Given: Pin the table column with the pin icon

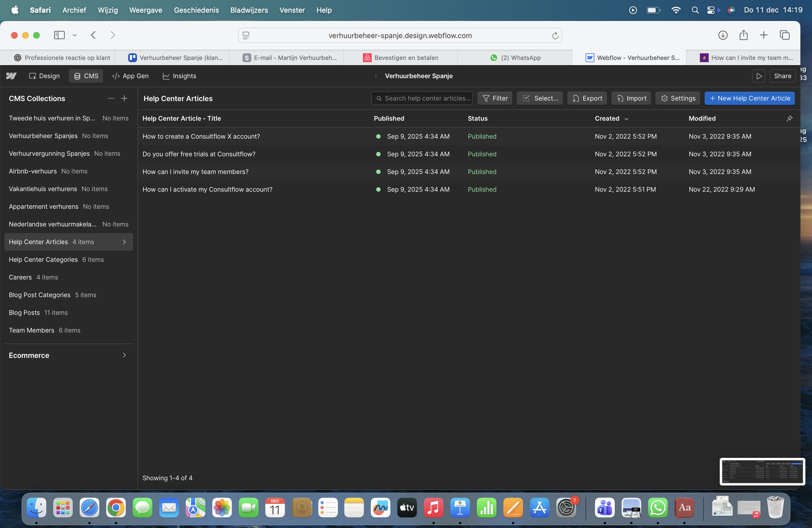Looking at the screenshot, I should [789, 118].
